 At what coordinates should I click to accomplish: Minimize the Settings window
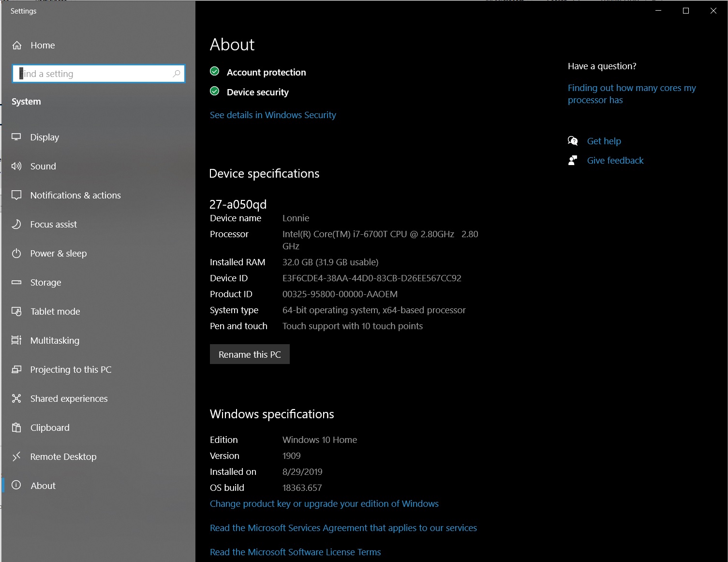click(x=658, y=11)
